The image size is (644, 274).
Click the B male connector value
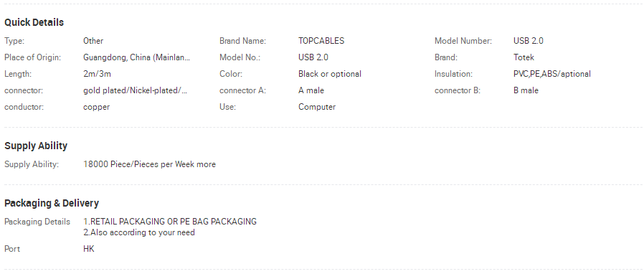pos(526,90)
